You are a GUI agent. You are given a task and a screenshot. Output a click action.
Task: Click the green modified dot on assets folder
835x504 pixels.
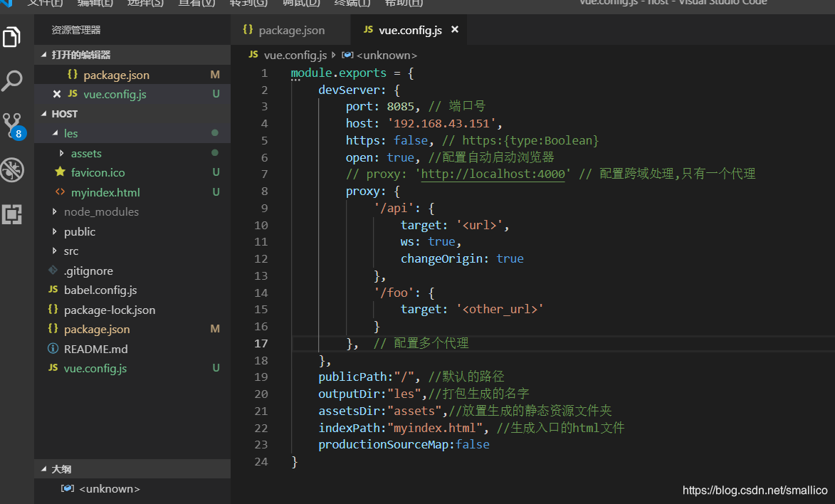214,152
